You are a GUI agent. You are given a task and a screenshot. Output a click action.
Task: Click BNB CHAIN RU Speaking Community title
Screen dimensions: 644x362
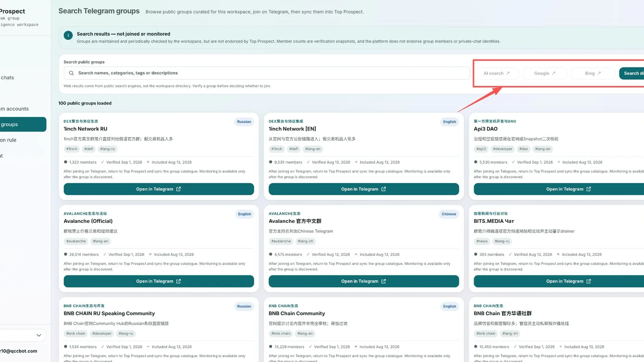pos(109,313)
